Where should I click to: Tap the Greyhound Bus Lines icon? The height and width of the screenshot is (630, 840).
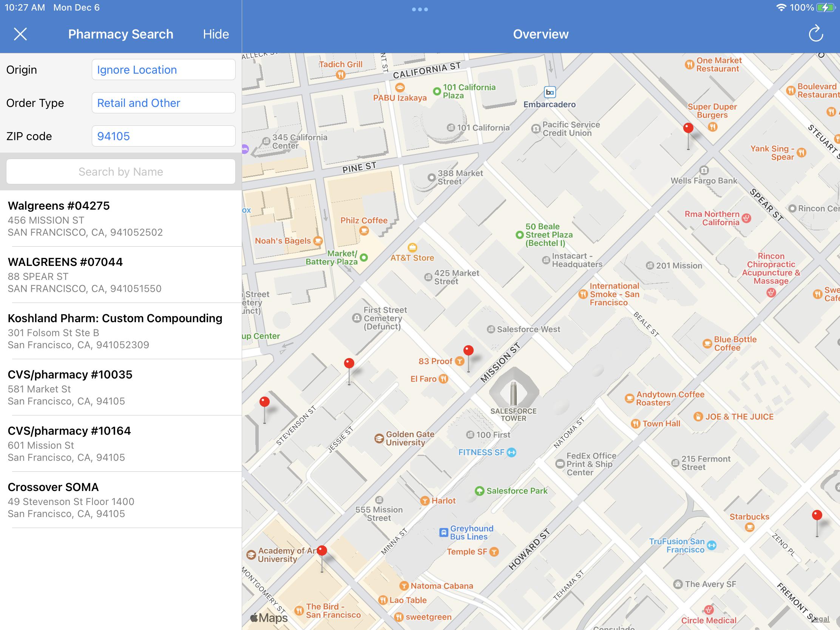click(x=443, y=533)
